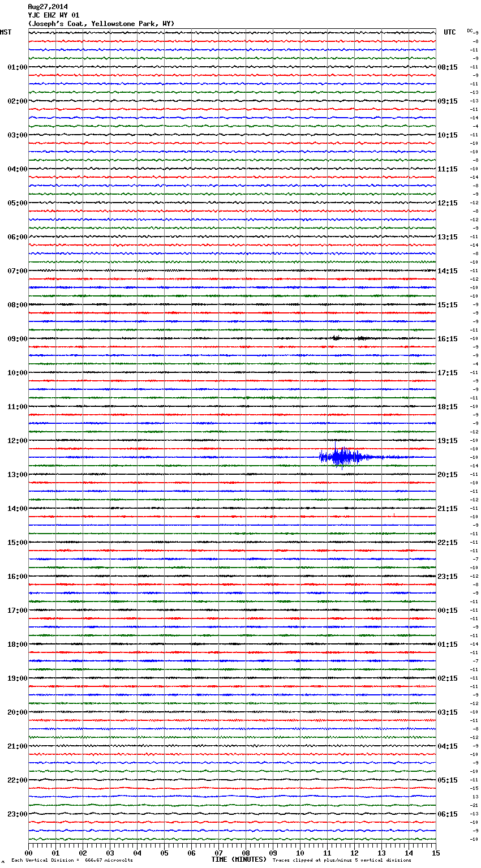The width and height of the screenshot is (481, 868).
Task: Click the 08:15 UTC time label
Action: [x=448, y=67]
